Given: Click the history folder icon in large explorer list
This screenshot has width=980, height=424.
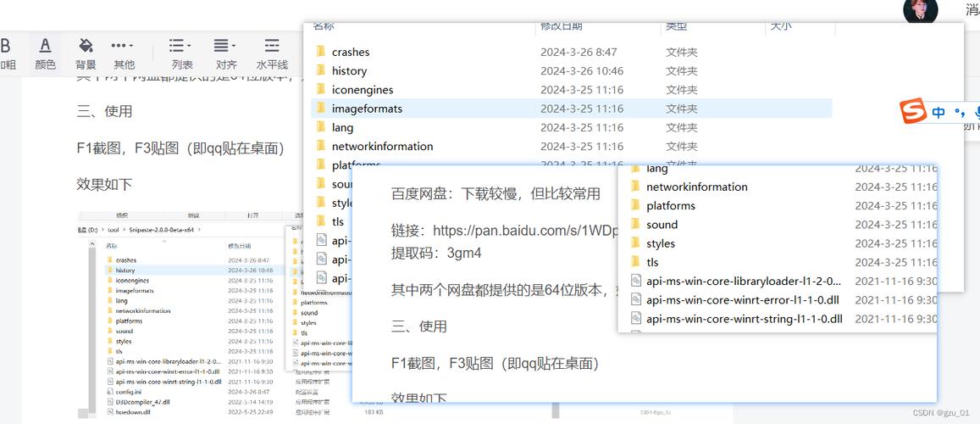Looking at the screenshot, I should pyautogui.click(x=321, y=70).
